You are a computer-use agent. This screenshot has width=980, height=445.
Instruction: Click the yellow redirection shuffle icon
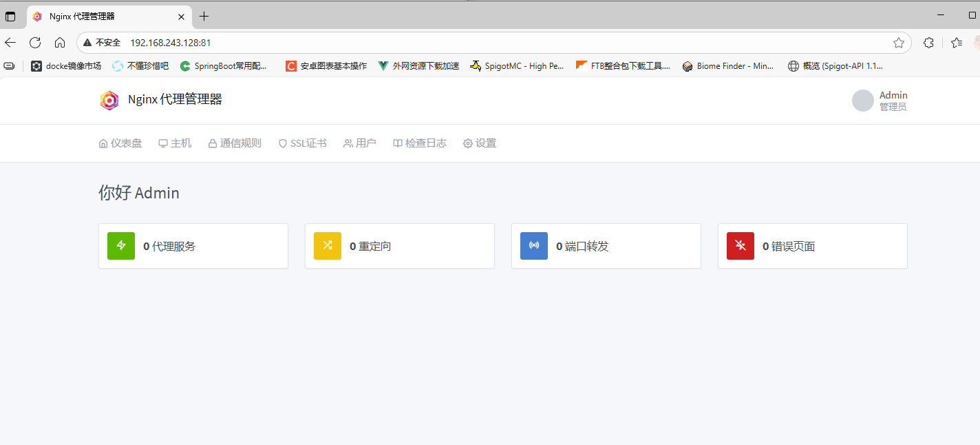[x=328, y=246]
